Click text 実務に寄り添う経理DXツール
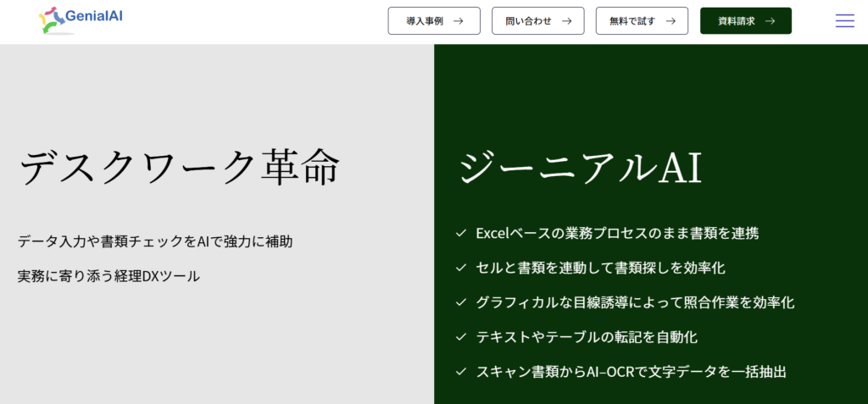This screenshot has height=404, width=868. [108, 276]
